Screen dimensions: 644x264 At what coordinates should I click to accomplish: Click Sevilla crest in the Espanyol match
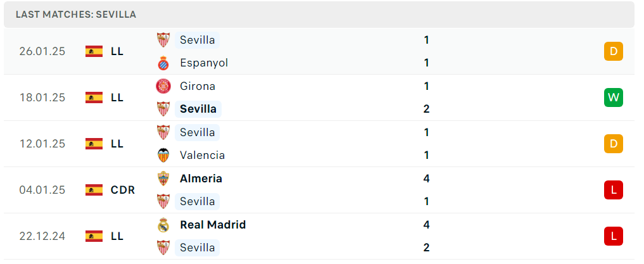(x=163, y=40)
